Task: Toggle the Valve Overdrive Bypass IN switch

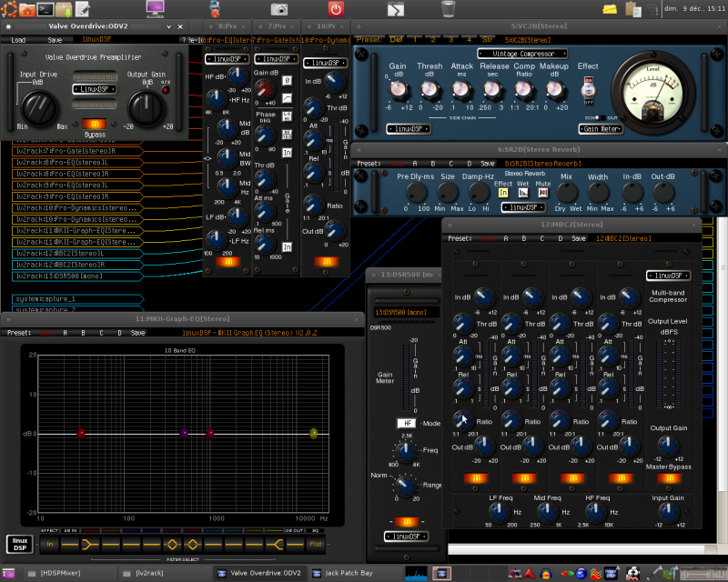Action: (x=93, y=124)
